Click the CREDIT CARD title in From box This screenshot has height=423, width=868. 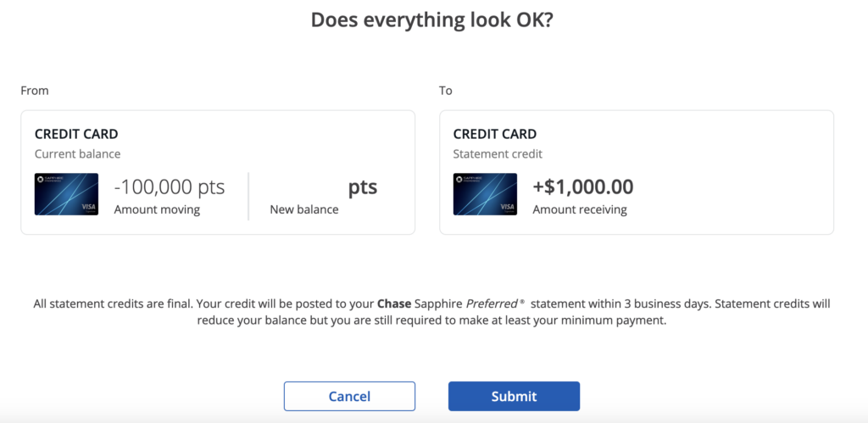(x=76, y=134)
